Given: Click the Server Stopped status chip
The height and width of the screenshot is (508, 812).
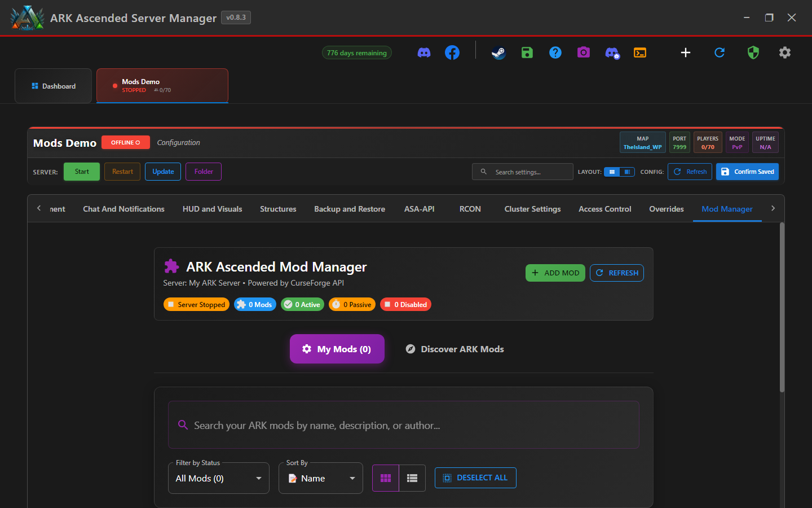Looking at the screenshot, I should pos(196,304).
